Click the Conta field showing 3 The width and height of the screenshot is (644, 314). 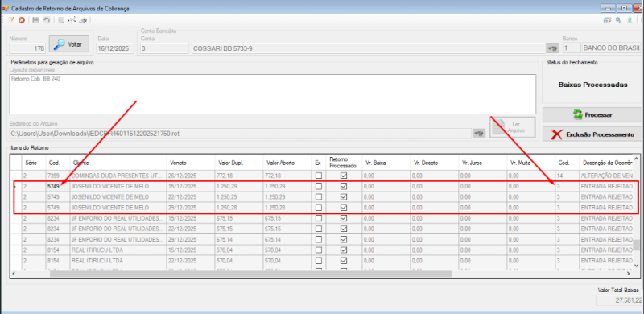pos(164,48)
